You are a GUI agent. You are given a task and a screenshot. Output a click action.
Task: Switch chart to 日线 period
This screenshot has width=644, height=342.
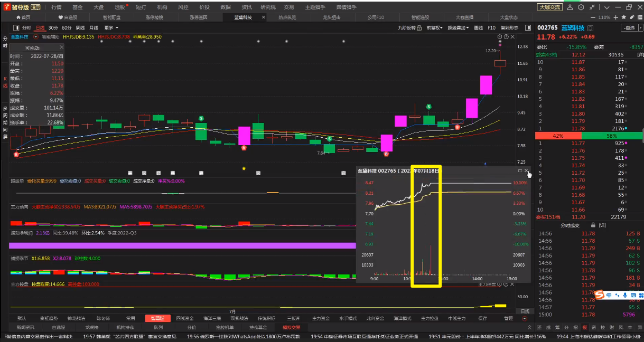point(40,27)
